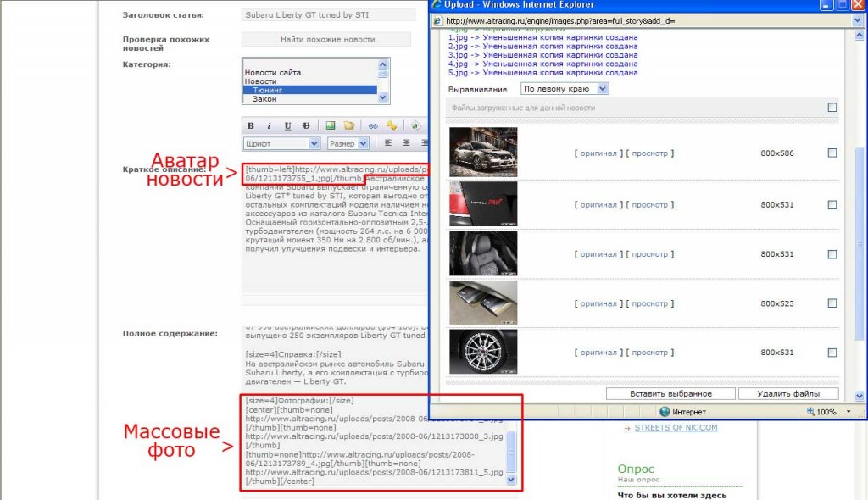Open оригинал link for the 800x523 image

click(598, 303)
